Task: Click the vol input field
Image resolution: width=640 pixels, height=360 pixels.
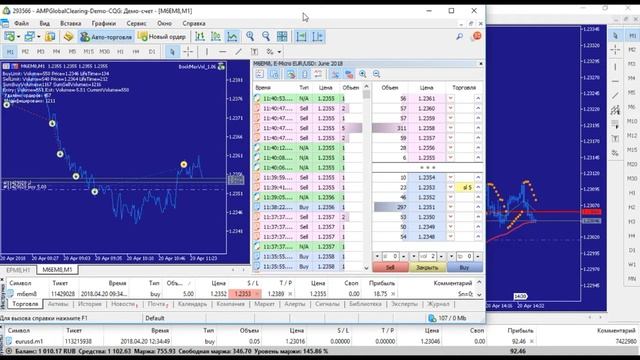Action: pos(427,256)
